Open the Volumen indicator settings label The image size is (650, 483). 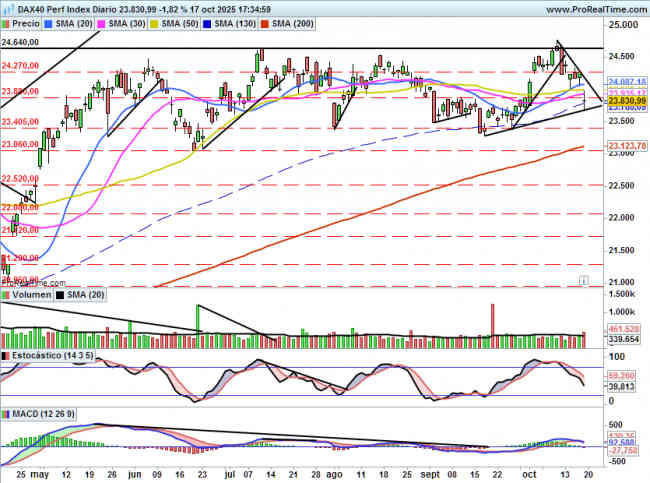32,296
